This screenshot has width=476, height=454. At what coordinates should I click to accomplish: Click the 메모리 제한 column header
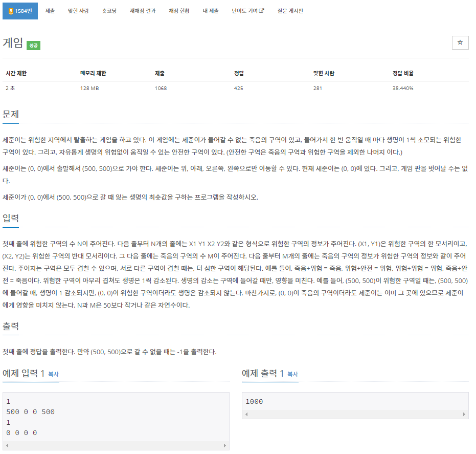pos(93,73)
